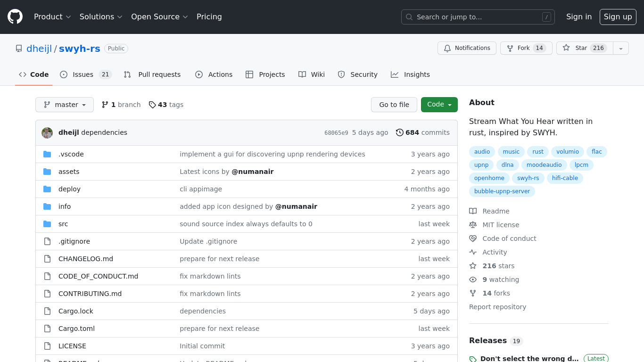Click the CODE_OF_CONDUCT.md file icon
Image resolution: width=644 pixels, height=362 pixels.
click(x=47, y=276)
